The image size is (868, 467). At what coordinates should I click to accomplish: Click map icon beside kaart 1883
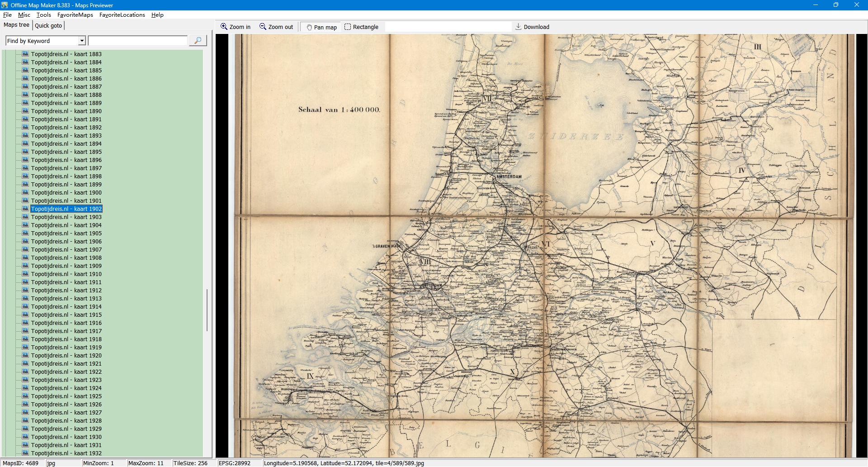[25, 54]
